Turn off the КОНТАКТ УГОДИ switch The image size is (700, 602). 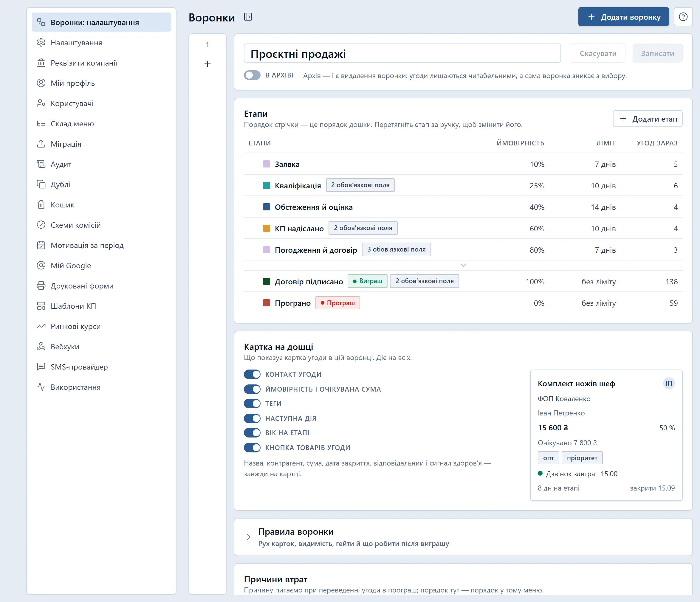point(252,374)
